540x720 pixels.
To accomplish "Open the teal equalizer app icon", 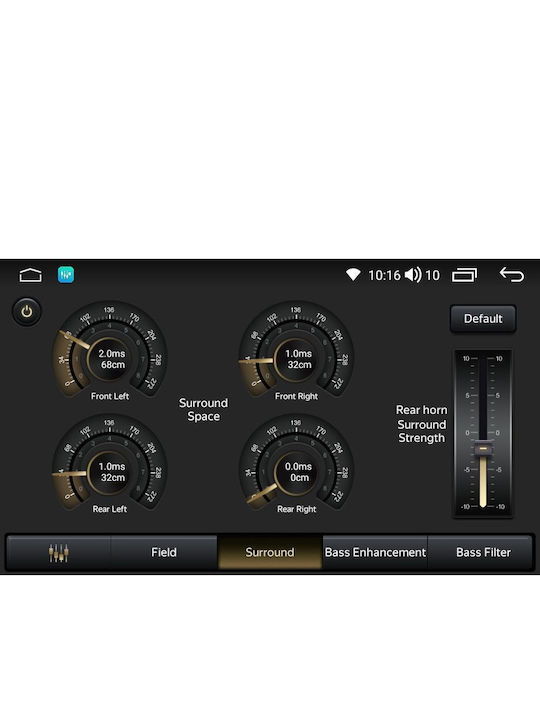I will (66, 275).
